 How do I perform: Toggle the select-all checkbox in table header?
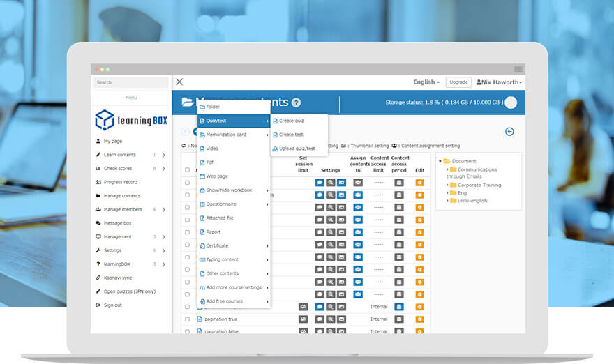pyautogui.click(x=187, y=170)
